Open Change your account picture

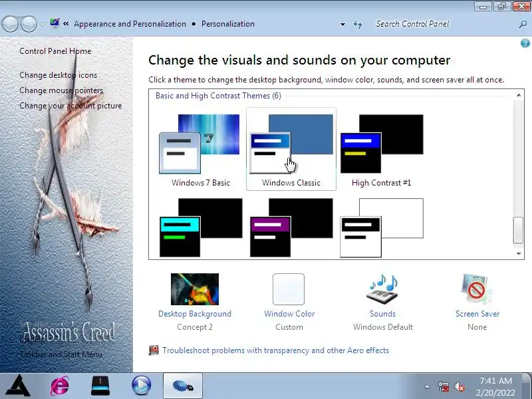70,106
